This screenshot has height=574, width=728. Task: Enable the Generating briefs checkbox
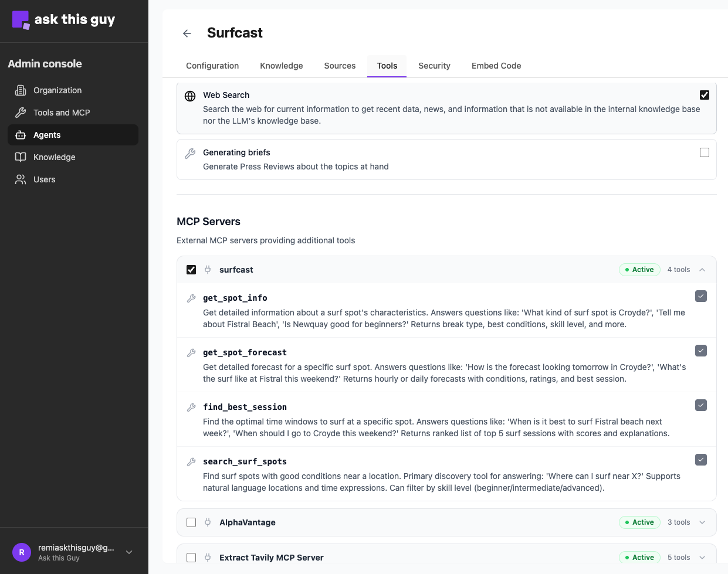pyautogui.click(x=704, y=152)
